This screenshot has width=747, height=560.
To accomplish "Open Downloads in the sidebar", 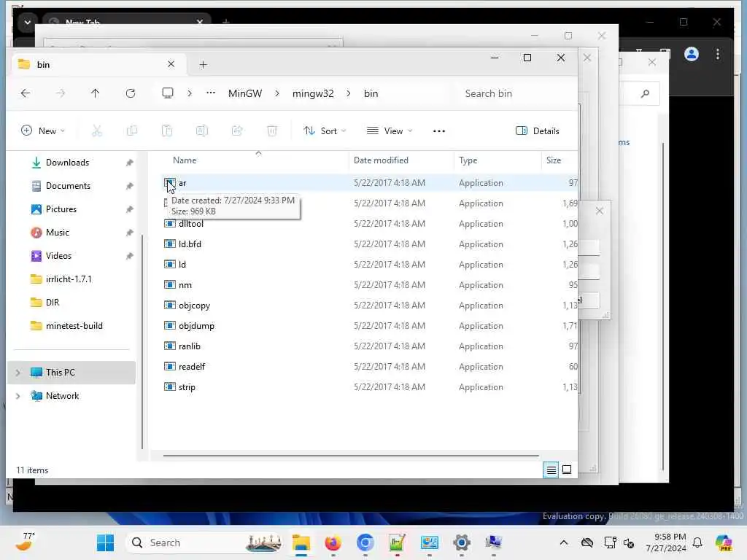I will tap(67, 163).
